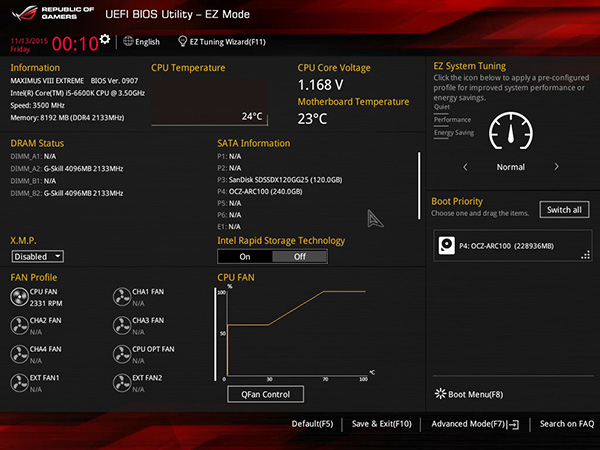Click Default(F5)
The image size is (600, 450).
coord(312,424)
